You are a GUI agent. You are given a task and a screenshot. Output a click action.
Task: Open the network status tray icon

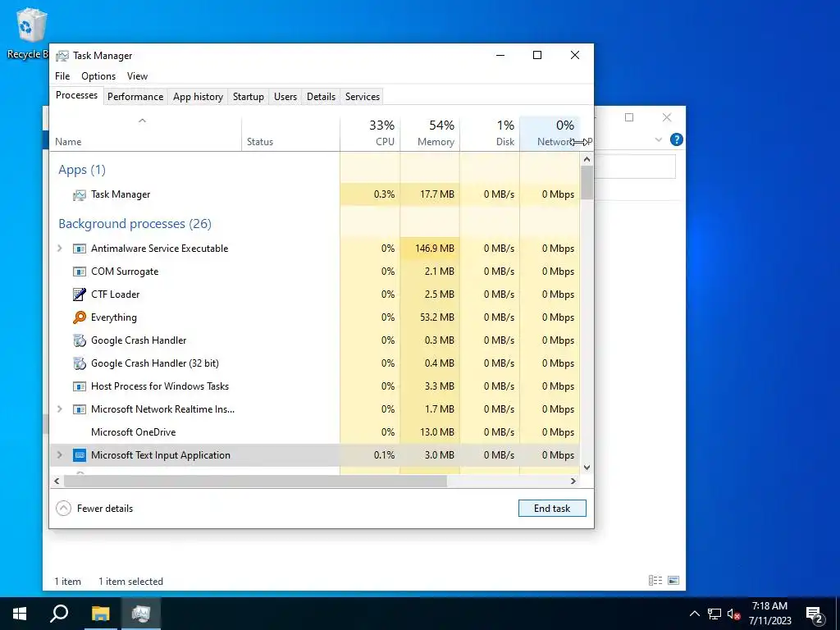tap(714, 614)
